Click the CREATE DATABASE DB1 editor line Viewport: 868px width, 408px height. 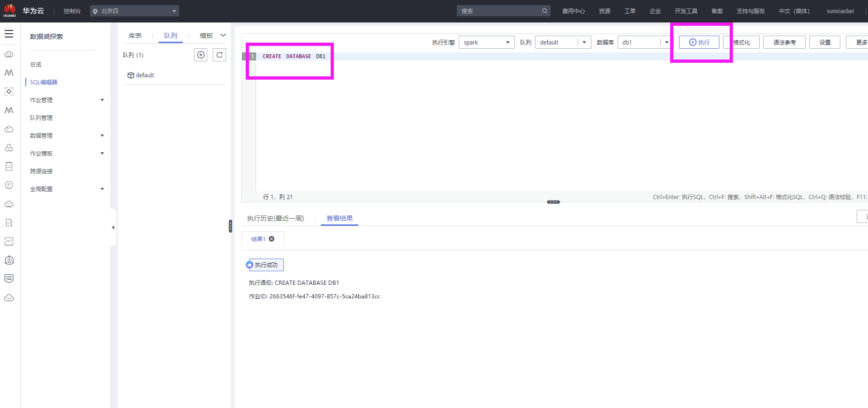pyautogui.click(x=294, y=56)
